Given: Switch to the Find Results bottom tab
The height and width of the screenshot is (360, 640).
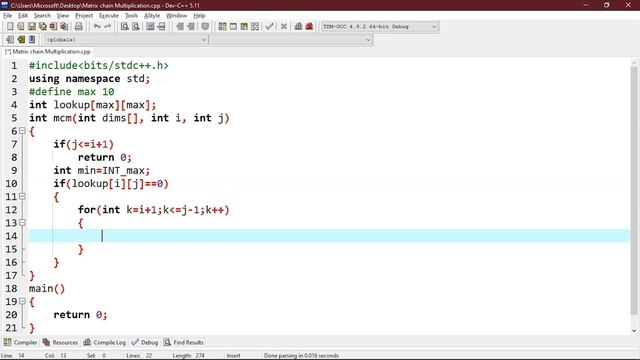Looking at the screenshot, I should pyautogui.click(x=183, y=342).
